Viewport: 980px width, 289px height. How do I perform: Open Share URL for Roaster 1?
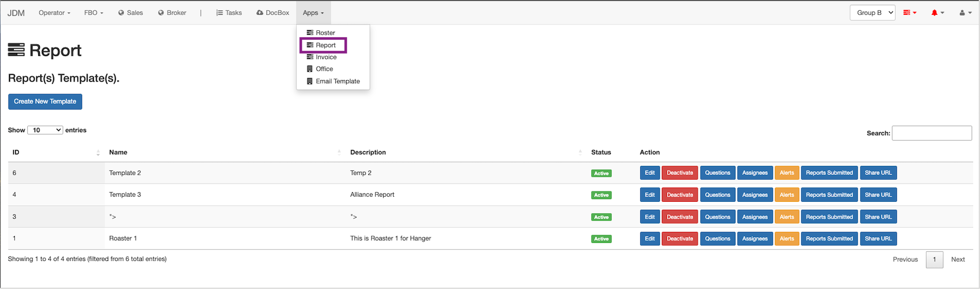[x=878, y=239]
